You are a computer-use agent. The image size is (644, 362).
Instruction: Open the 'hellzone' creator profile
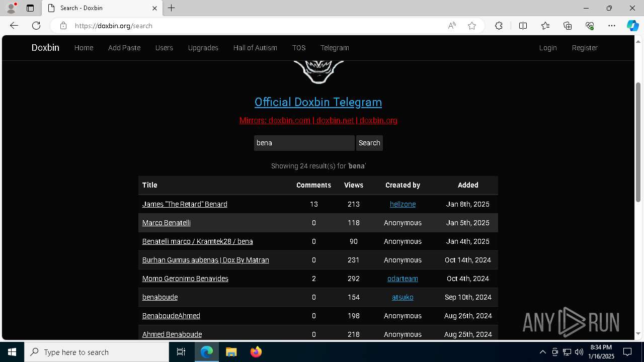[x=403, y=204]
